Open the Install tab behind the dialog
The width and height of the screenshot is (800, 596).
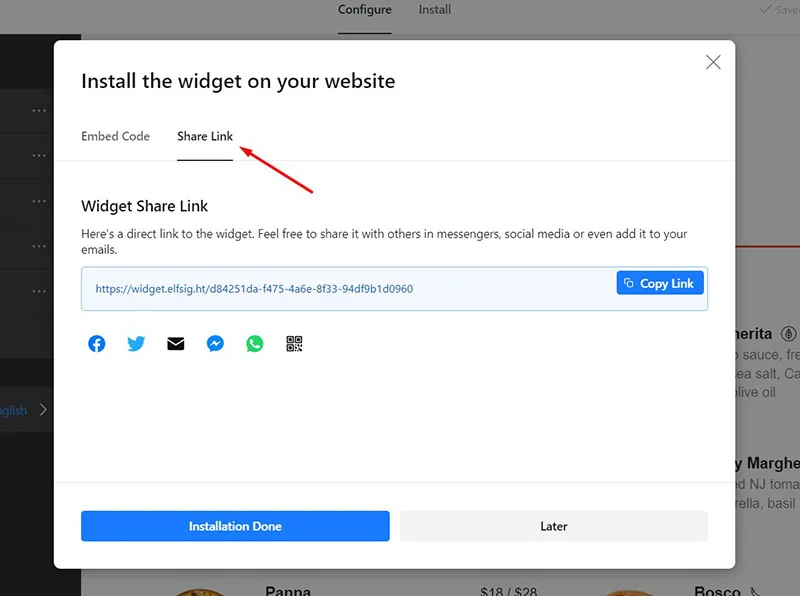point(435,10)
